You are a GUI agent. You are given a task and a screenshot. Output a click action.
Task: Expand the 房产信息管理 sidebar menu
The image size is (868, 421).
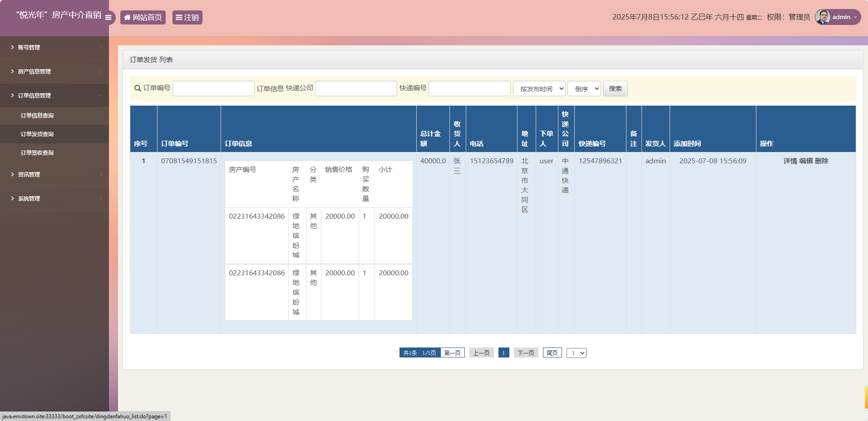click(54, 71)
